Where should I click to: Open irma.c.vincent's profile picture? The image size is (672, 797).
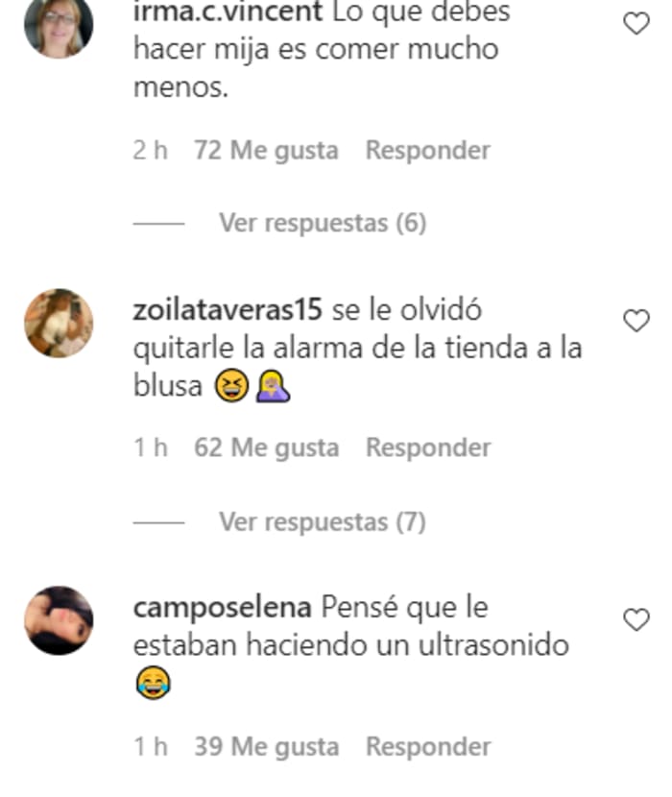click(59, 25)
